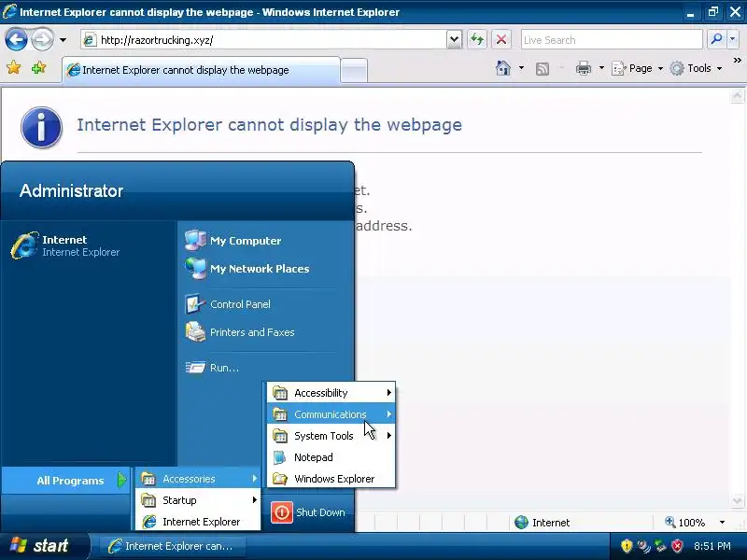
Task: Click the RSS Feeds icon
Action: click(x=543, y=69)
